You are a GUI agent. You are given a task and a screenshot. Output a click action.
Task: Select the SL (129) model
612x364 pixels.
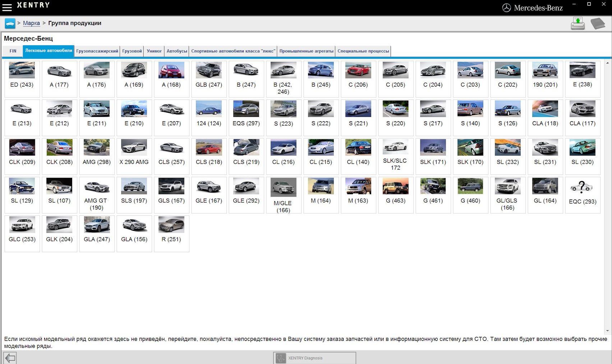click(22, 195)
